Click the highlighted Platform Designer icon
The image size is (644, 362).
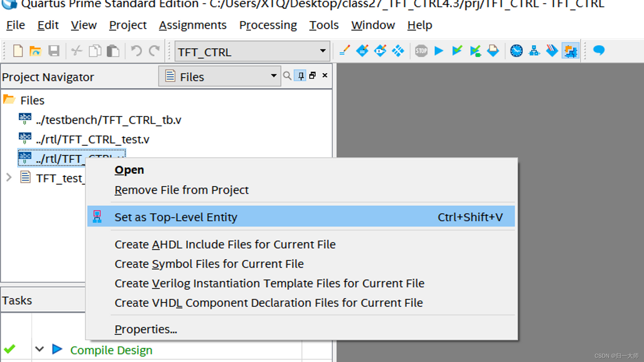(x=571, y=51)
